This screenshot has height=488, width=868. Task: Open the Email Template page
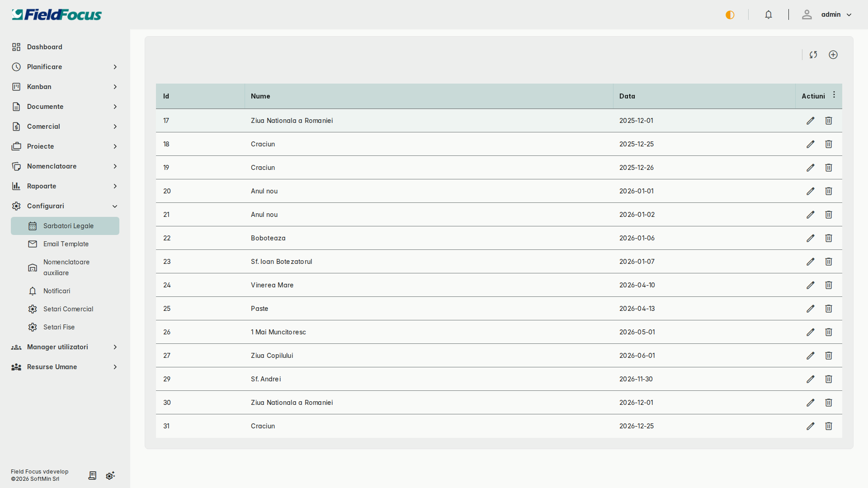point(66,244)
